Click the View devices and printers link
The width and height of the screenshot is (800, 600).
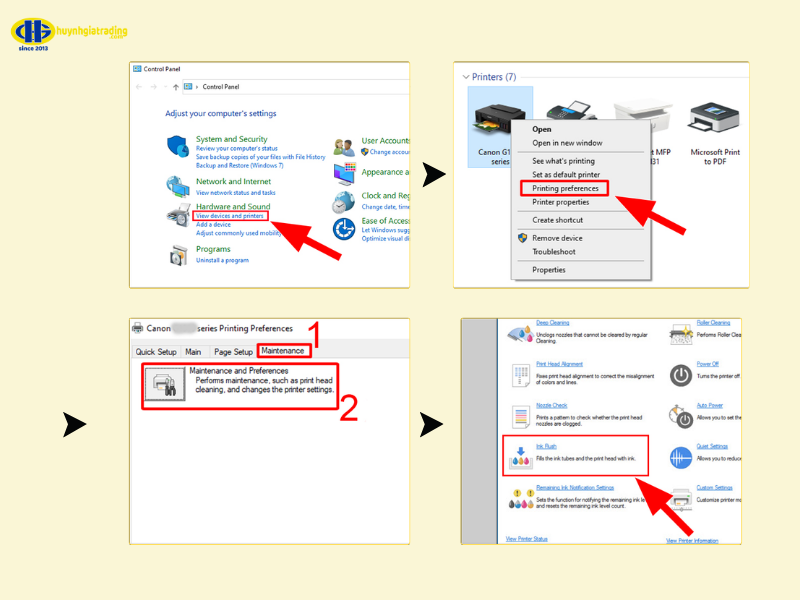(230, 216)
